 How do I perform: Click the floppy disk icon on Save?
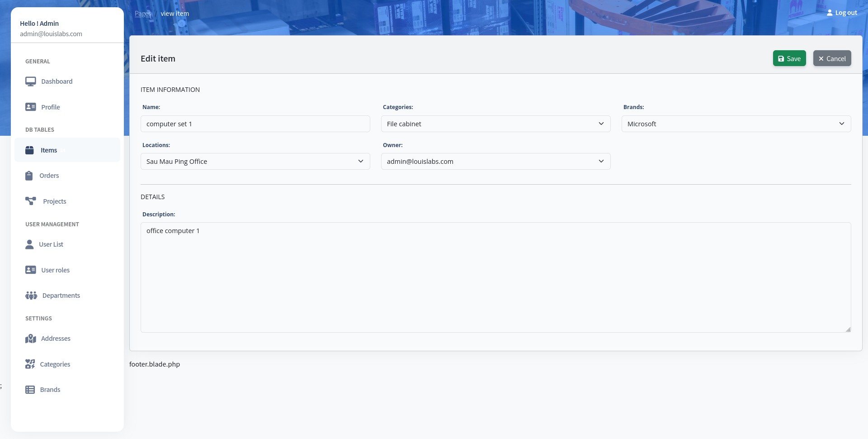pos(781,59)
